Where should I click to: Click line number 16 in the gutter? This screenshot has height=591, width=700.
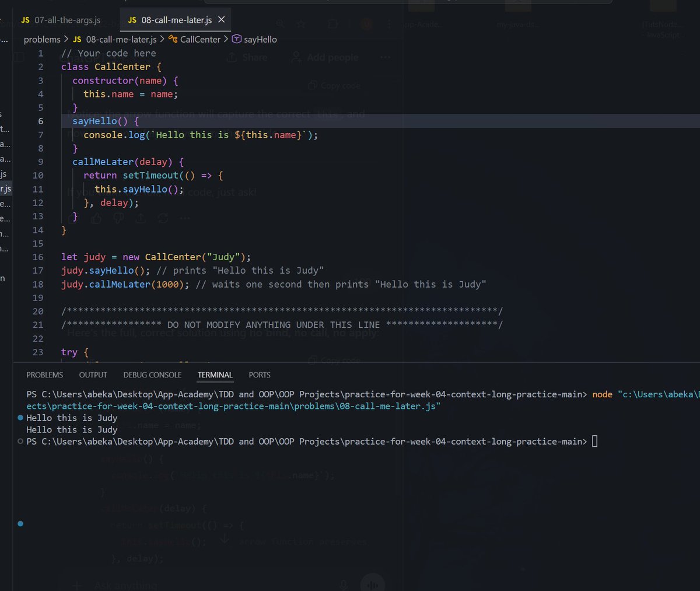pos(38,257)
